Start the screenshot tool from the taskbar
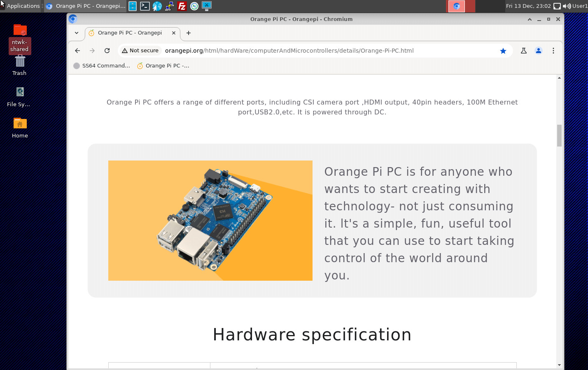The width and height of the screenshot is (588, 370). [x=206, y=6]
